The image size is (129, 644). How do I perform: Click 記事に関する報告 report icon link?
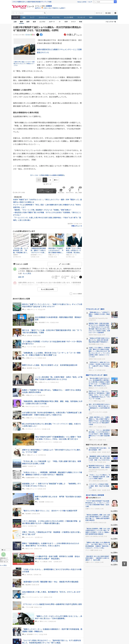(x=19, y=192)
